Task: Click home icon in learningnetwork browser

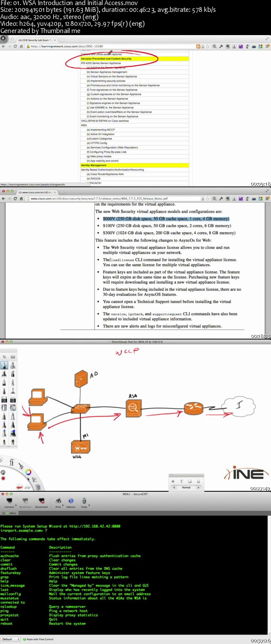Action: tap(22, 46)
